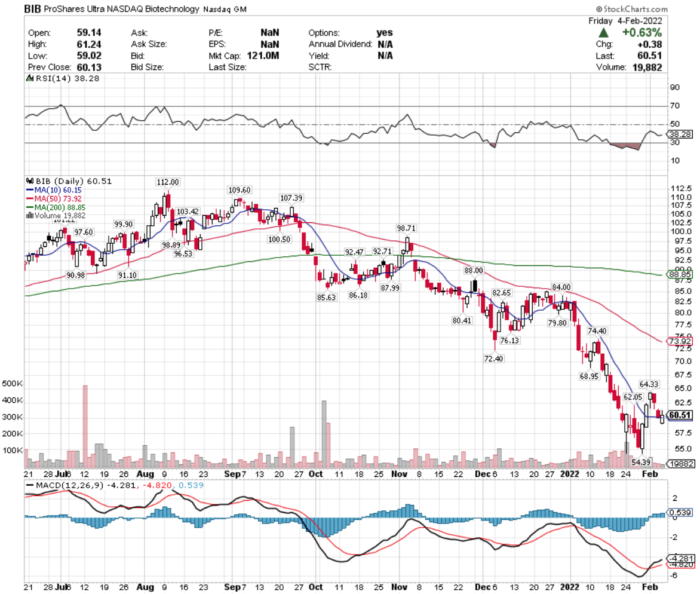The width and height of the screenshot is (700, 594).
Task: Click the 112.00 peak price label
Action: tap(168, 182)
